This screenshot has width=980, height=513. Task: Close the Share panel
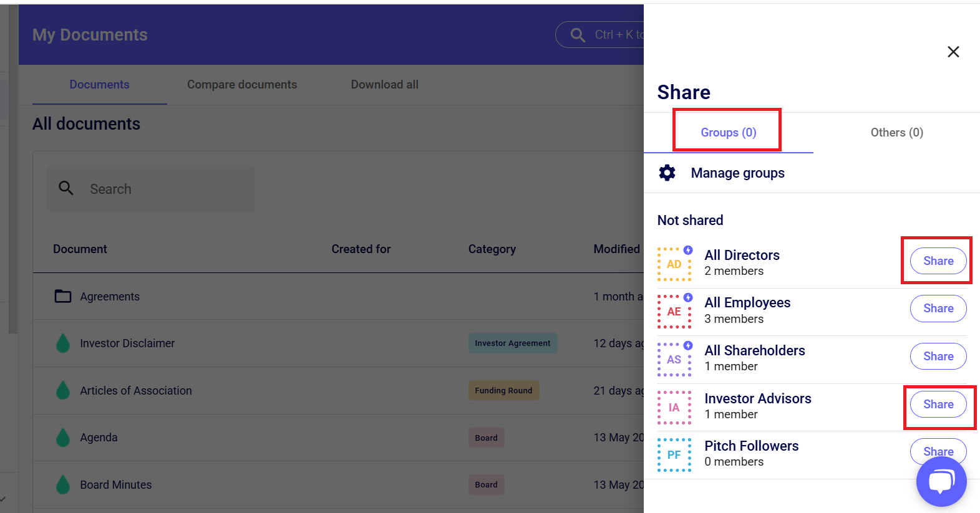click(953, 52)
